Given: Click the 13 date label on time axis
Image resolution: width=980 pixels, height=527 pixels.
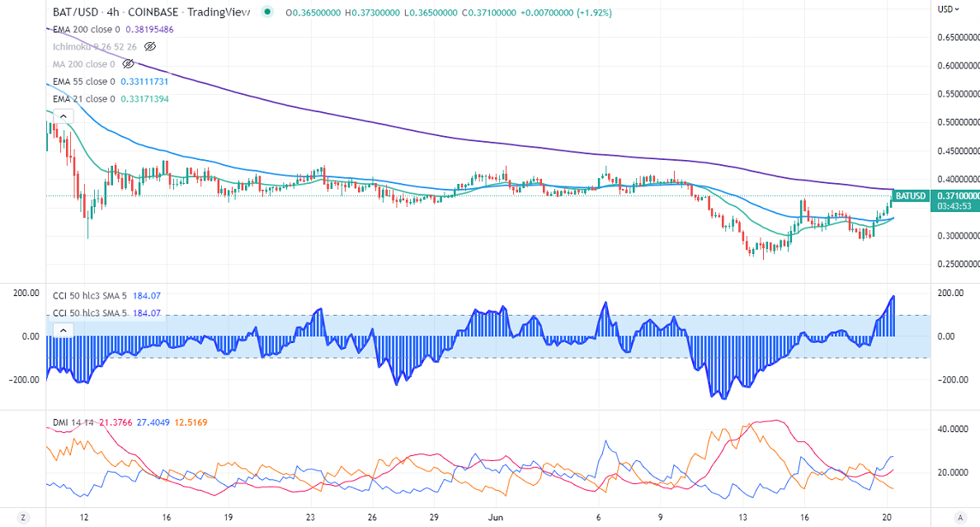Looking at the screenshot, I should (742, 518).
